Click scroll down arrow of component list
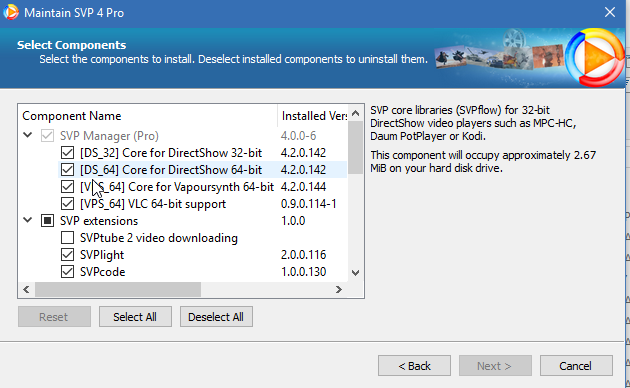Image resolution: width=630 pixels, height=388 pixels. [355, 273]
